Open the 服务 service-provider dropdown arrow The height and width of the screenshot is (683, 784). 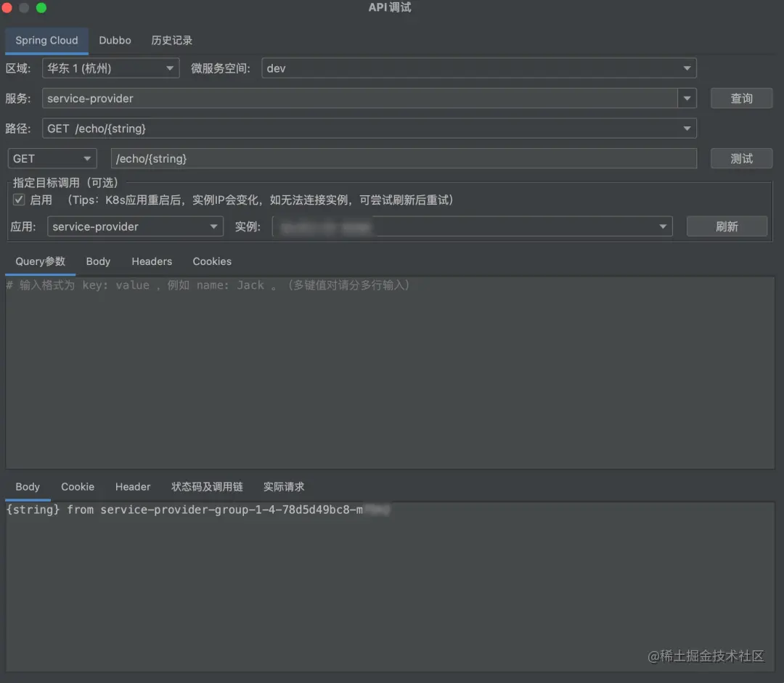(687, 99)
